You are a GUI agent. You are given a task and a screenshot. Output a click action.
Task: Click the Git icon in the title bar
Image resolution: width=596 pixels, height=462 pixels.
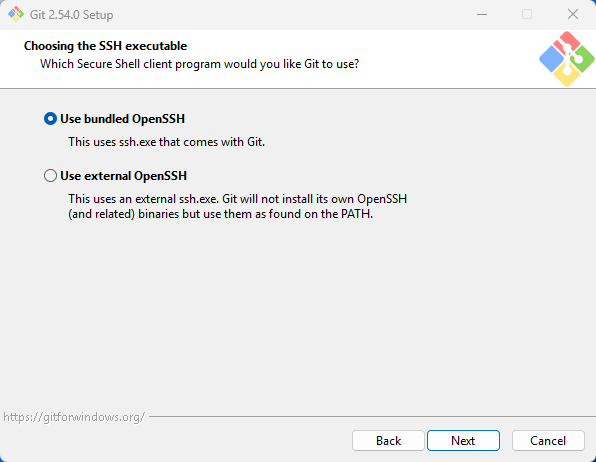coord(16,14)
